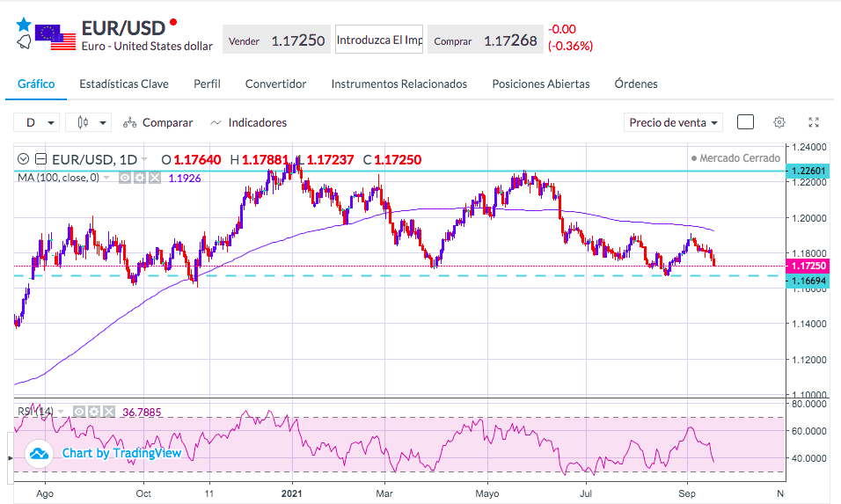841x504 pixels.
Task: Click the Comparar compare icon
Action: click(129, 123)
